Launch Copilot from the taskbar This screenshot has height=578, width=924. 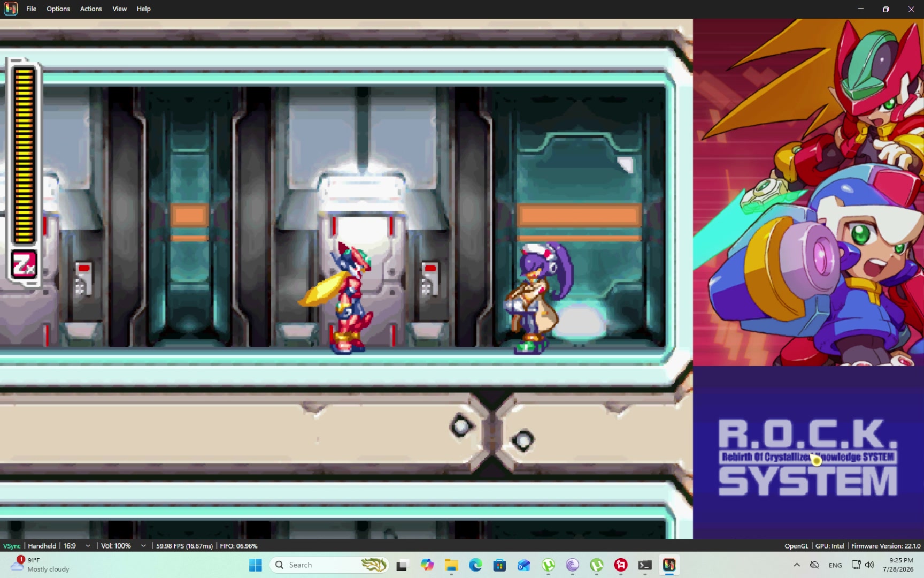(427, 565)
